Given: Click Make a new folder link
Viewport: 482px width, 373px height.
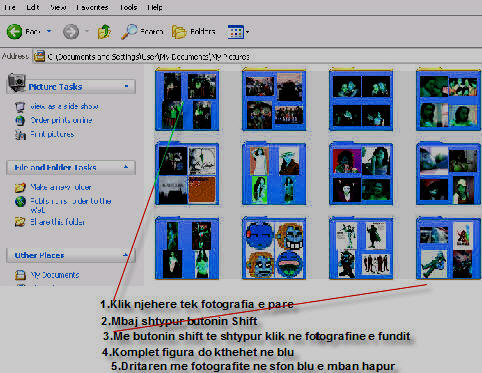Looking at the screenshot, I should 61,187.
